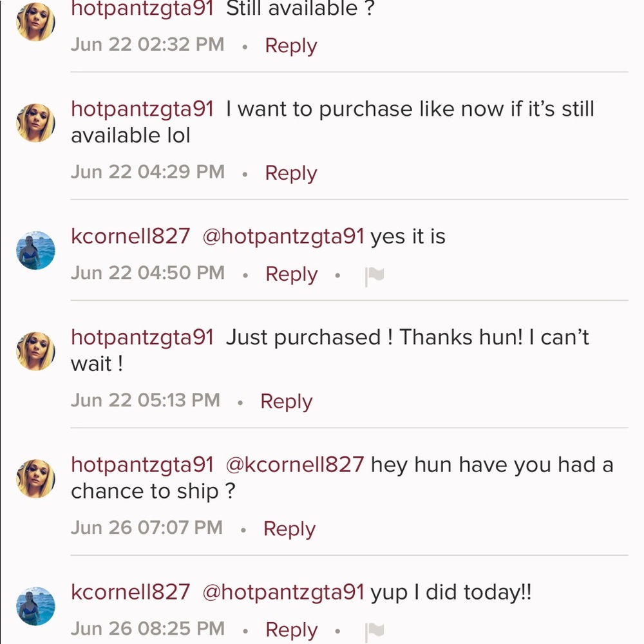Flag kcornell827's "yes it is" comment

point(375,273)
